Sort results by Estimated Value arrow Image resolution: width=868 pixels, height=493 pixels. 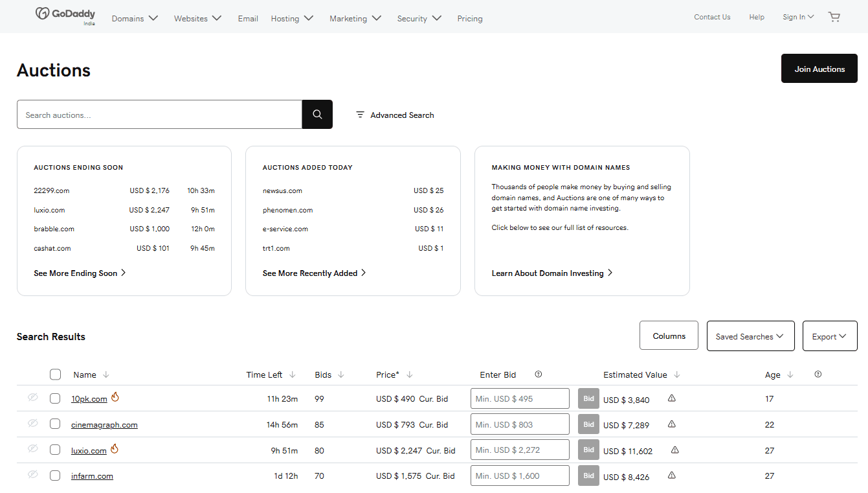pyautogui.click(x=677, y=374)
